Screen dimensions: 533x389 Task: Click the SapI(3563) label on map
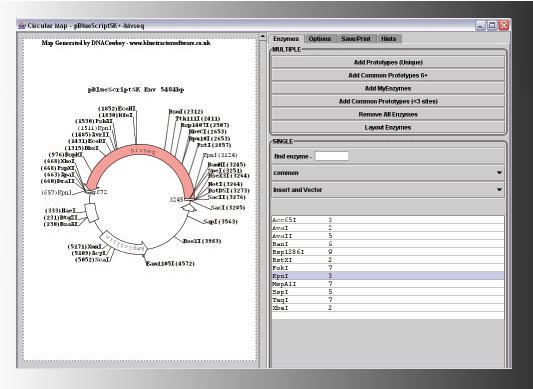[221, 222]
